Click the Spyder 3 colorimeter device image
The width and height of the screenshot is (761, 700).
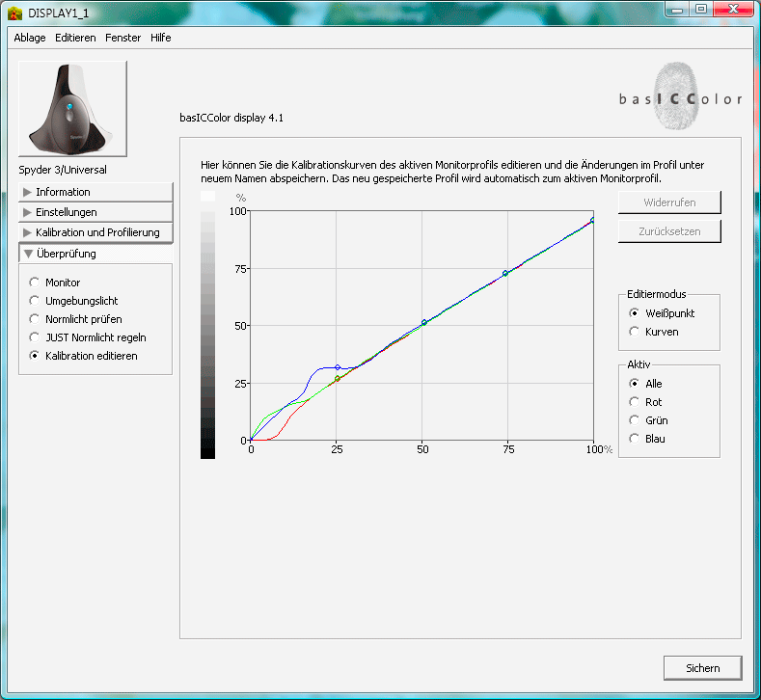tap(72, 111)
